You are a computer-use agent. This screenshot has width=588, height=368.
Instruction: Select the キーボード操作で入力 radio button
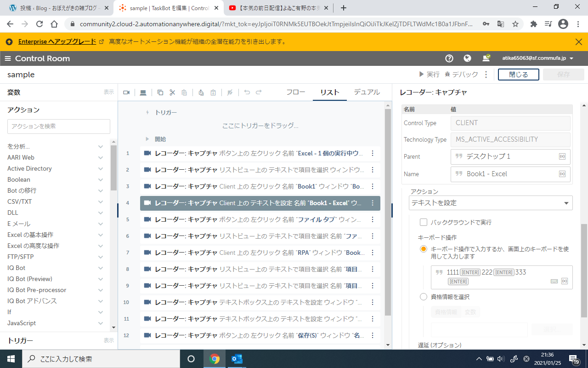(424, 249)
